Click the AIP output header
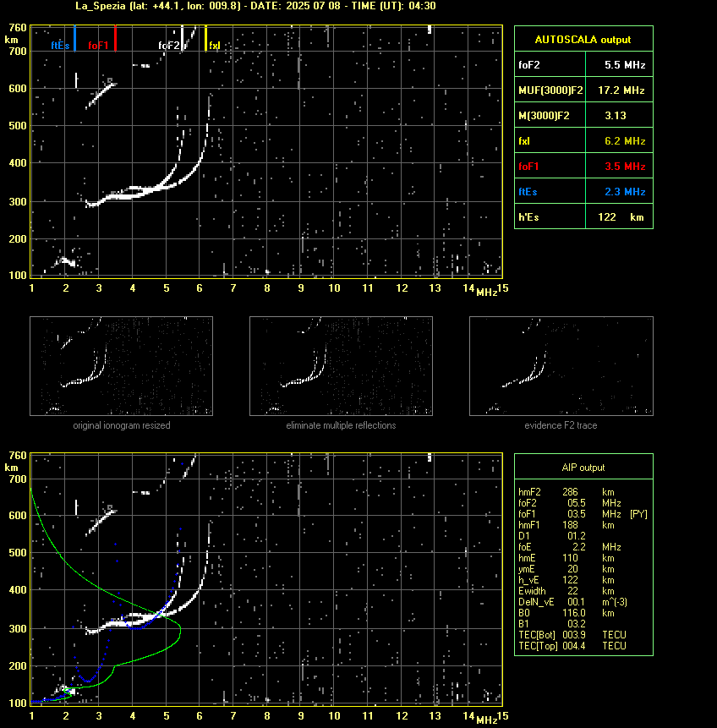Viewport: 717px width, 728px height. pos(583,468)
